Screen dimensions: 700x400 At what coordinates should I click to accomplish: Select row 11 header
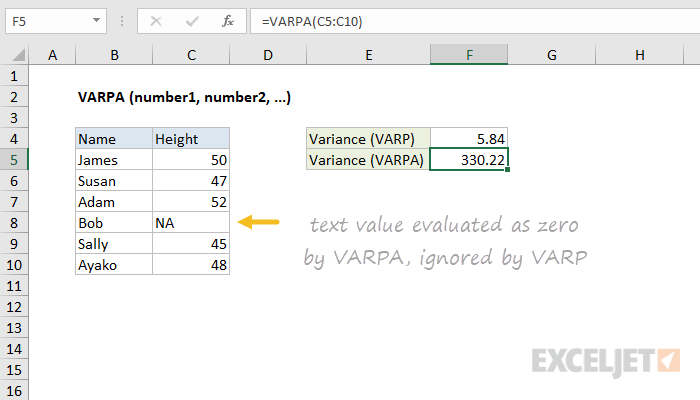[14, 286]
